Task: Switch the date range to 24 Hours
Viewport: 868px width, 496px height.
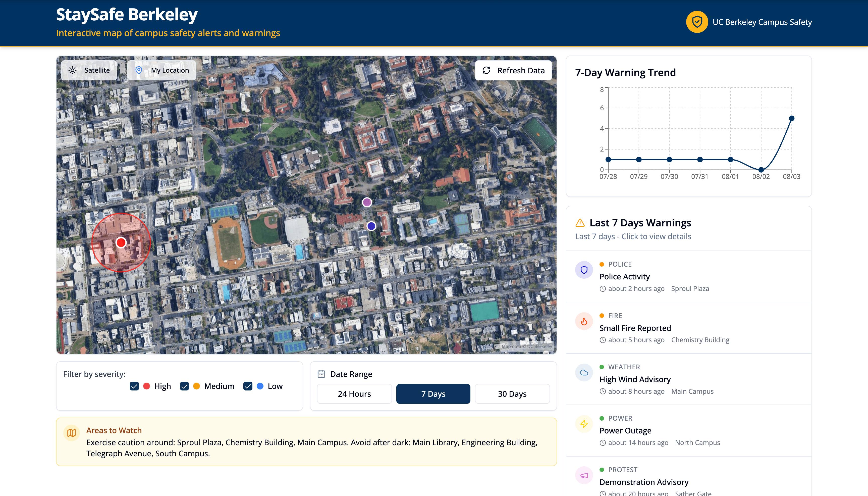Action: [x=354, y=394]
